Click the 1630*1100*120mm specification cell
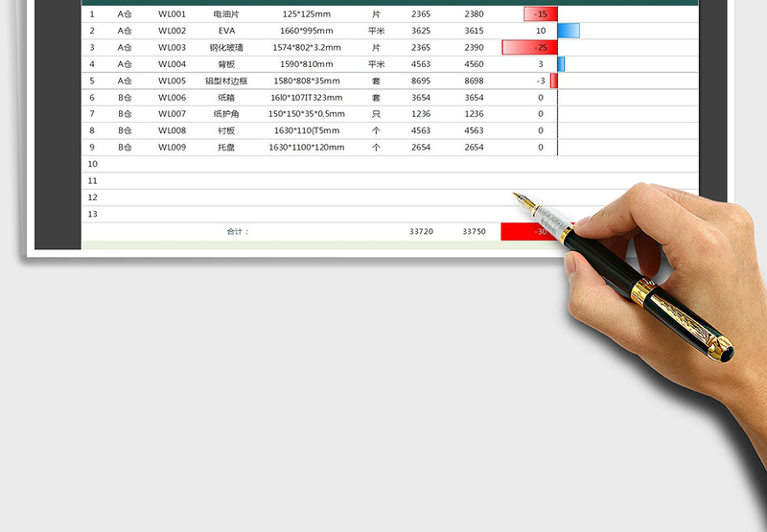 [306, 148]
